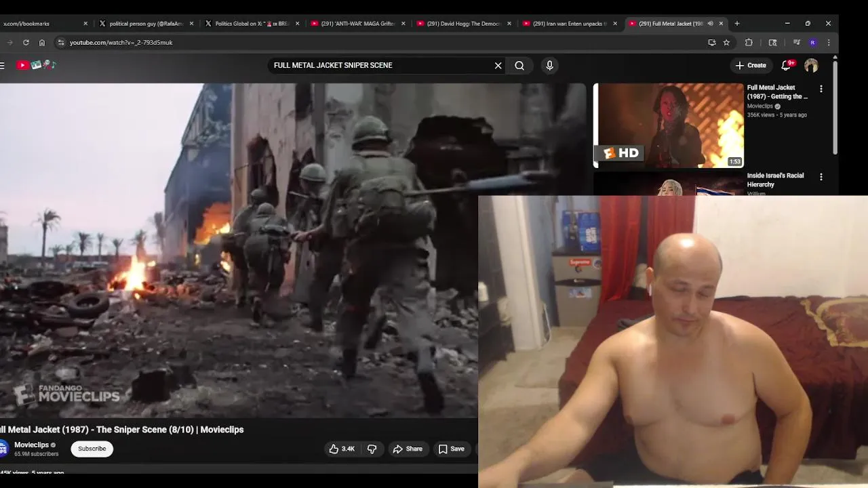Open Movieclips channel avatar
Screen dimensions: 868x488
click(x=3, y=449)
